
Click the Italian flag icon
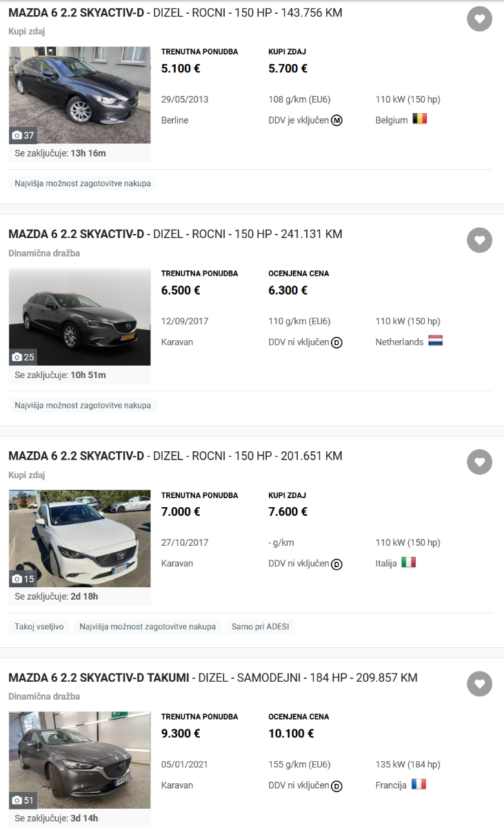click(x=409, y=562)
